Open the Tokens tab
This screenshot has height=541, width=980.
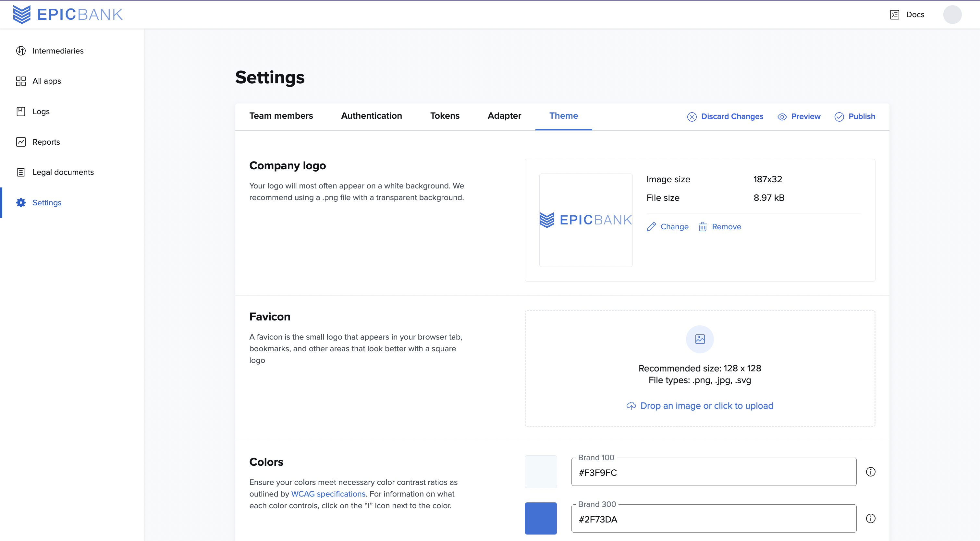click(x=445, y=116)
